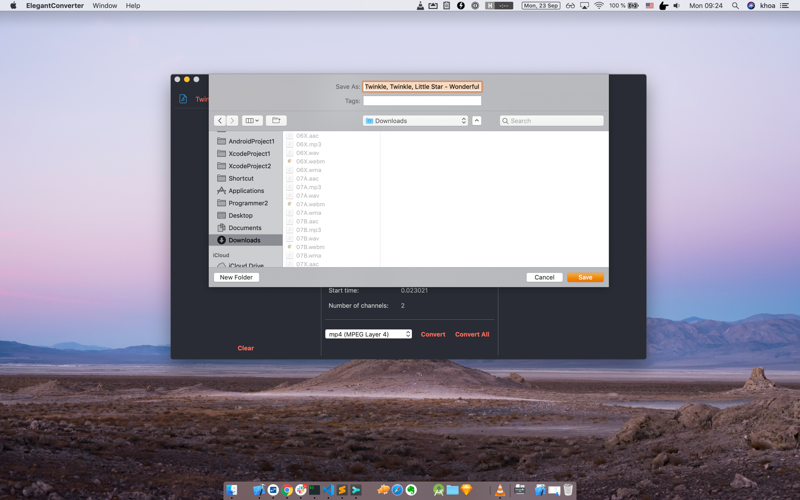The image size is (800, 500).
Task: Focus the Search field in dialog
Action: tap(552, 121)
